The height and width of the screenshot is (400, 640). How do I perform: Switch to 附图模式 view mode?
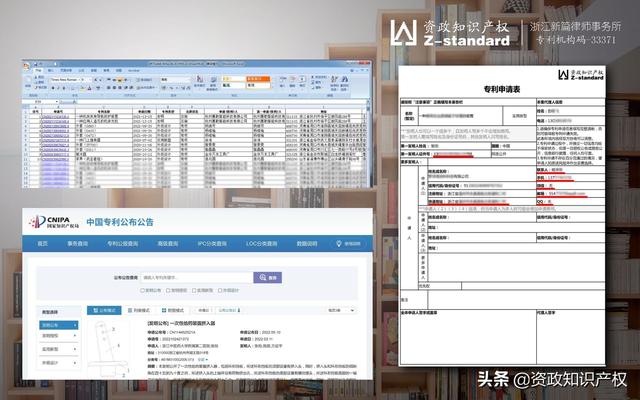click(x=173, y=310)
